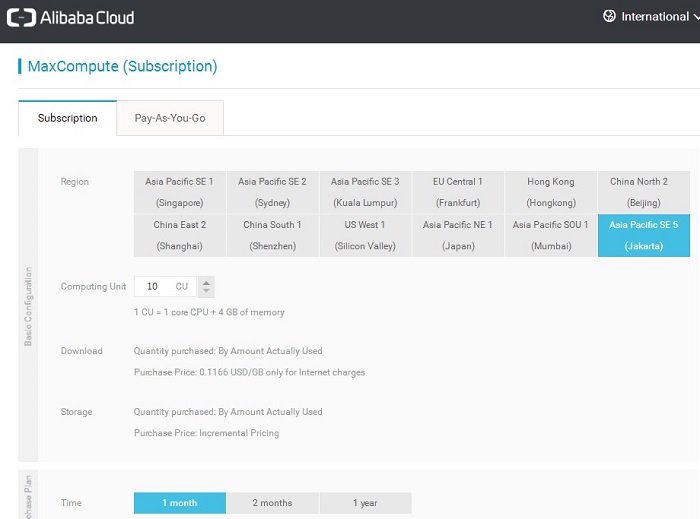The height and width of the screenshot is (519, 700).
Task: Select 2 months time option
Action: [x=272, y=503]
